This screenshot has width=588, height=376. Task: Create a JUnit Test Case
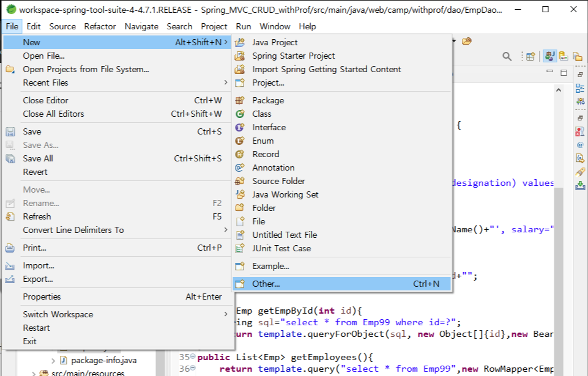click(341, 249)
